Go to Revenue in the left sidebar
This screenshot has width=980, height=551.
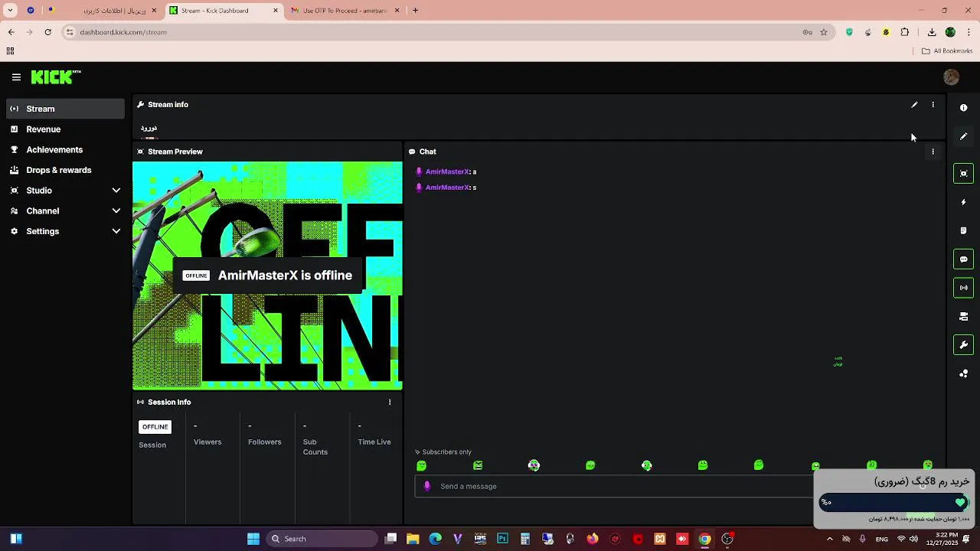pos(65,129)
